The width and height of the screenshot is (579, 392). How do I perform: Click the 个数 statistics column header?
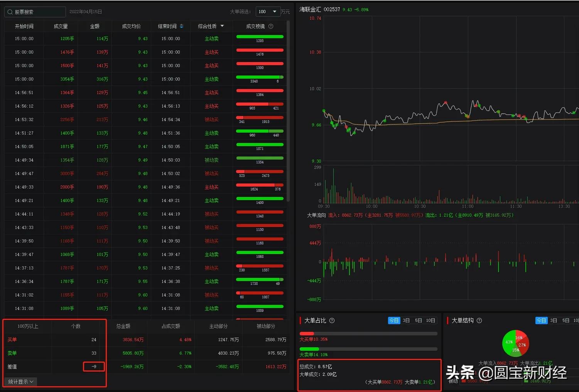pyautogui.click(x=76, y=326)
